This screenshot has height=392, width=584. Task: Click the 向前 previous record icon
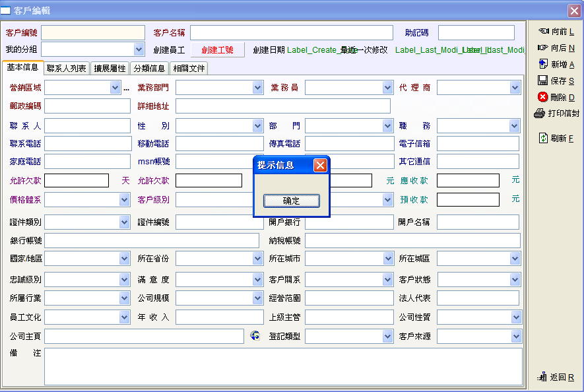[543, 31]
